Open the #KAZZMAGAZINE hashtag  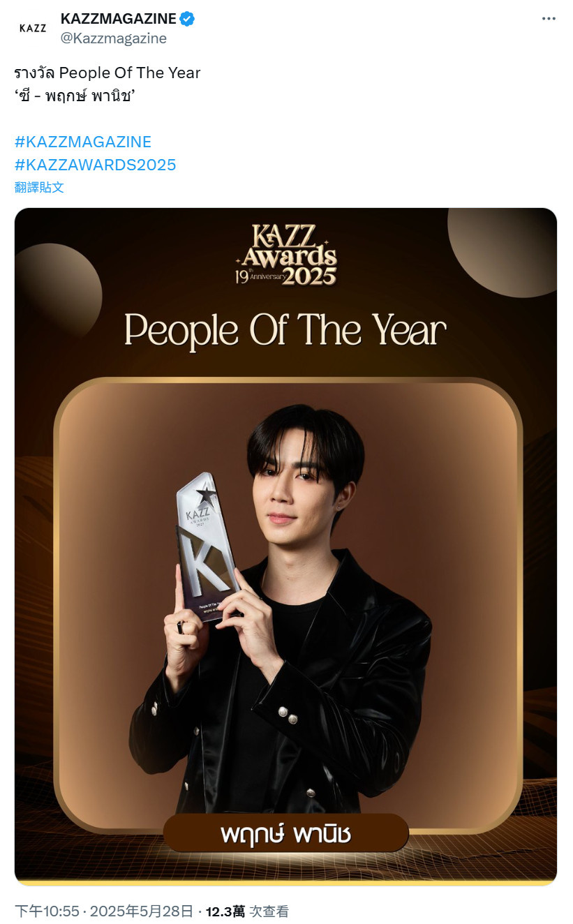(x=83, y=142)
